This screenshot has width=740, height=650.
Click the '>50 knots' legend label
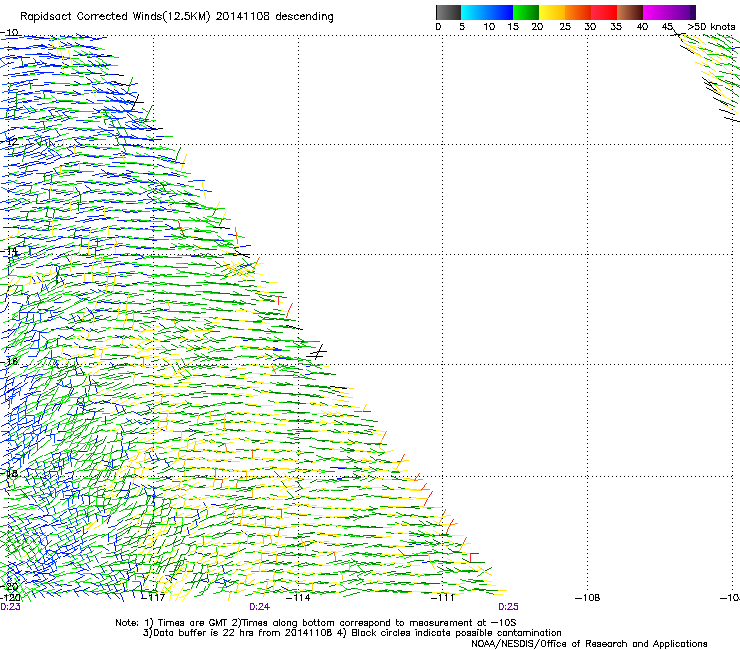[x=711, y=27]
